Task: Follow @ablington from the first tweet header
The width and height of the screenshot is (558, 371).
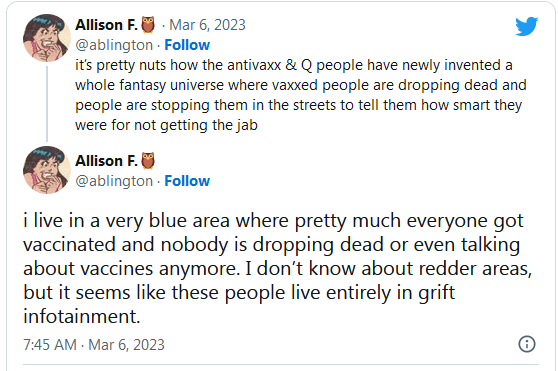Action: click(x=187, y=45)
